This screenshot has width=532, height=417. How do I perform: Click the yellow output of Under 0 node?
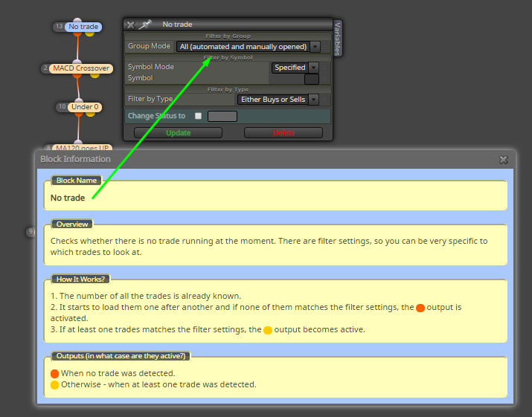click(90, 114)
